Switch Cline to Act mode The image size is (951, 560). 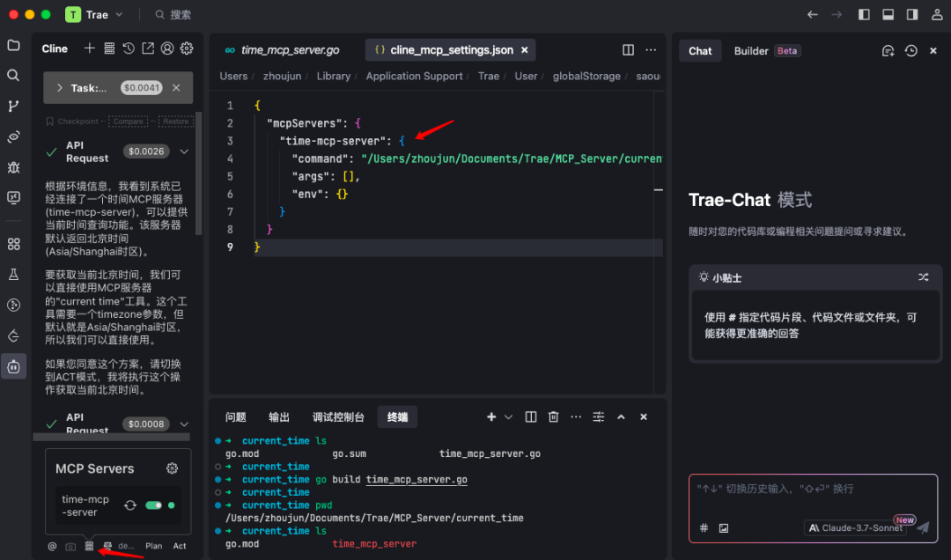point(180,546)
